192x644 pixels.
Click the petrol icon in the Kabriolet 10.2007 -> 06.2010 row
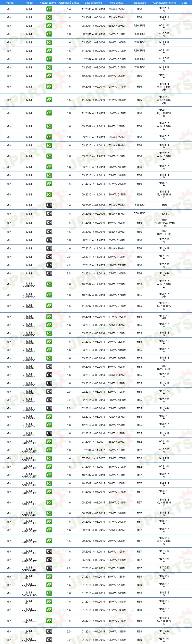coord(49,475)
